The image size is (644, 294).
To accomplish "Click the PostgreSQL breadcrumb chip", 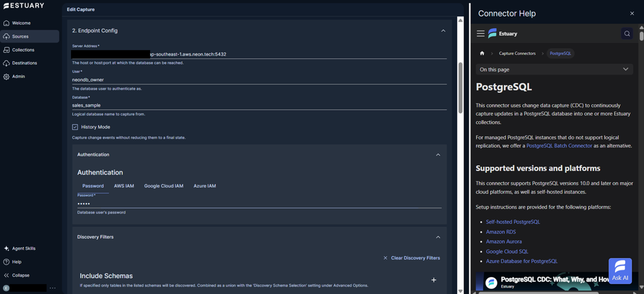I will 560,53.
